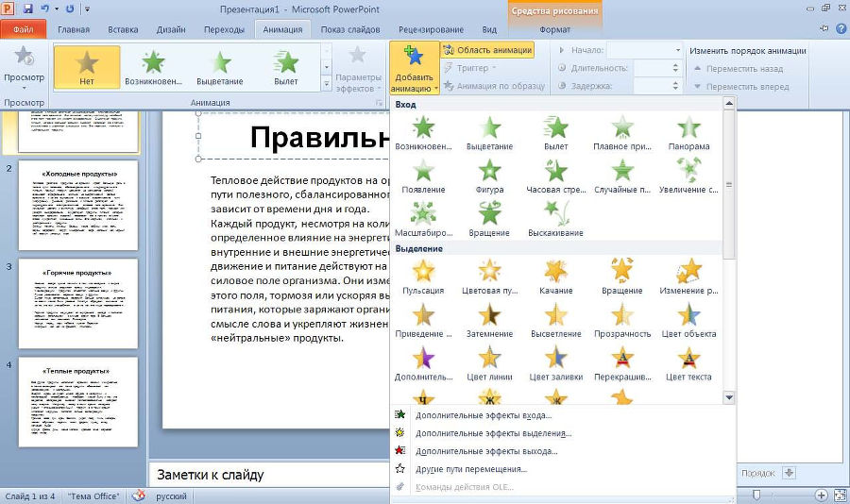This screenshot has width=850, height=504.
Task: Open the Файл tab
Action: pos(24,29)
